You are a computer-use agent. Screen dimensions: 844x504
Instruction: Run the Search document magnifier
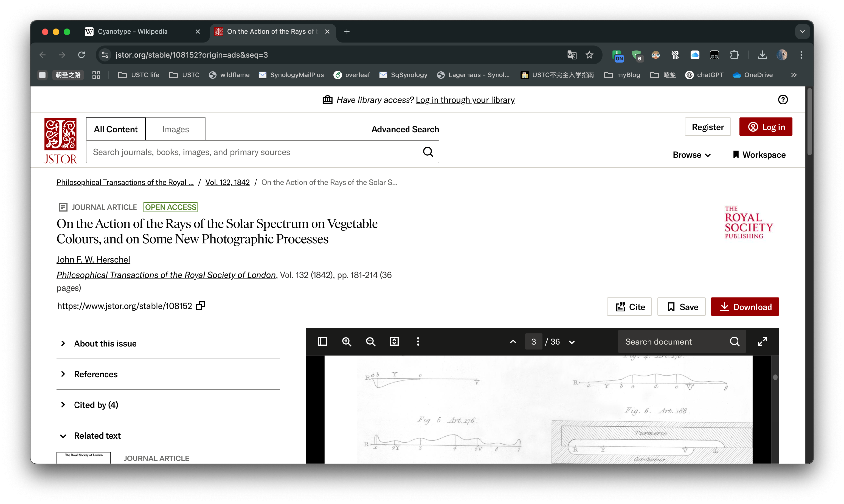734,341
